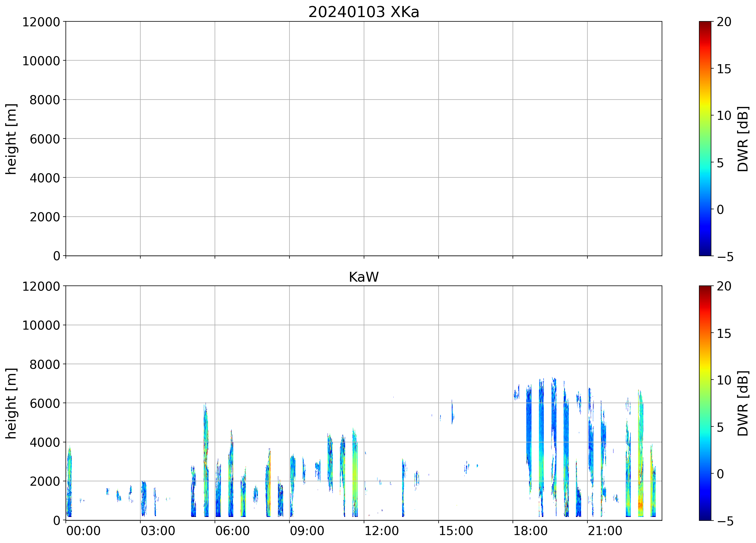Click the 18:00 time axis label

pyautogui.click(x=530, y=531)
